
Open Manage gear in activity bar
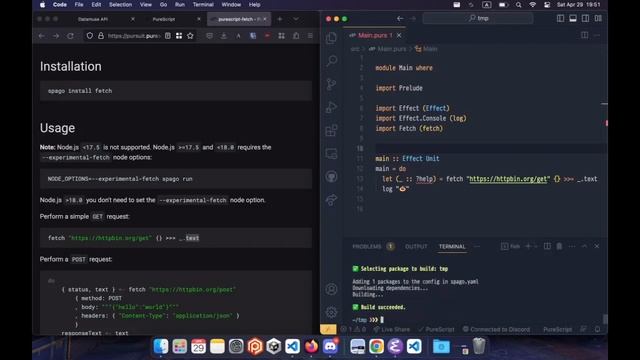(x=331, y=312)
